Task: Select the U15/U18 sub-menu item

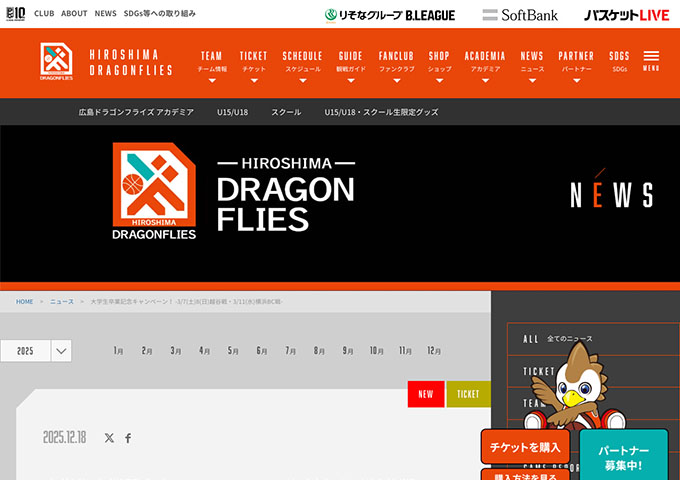Action: pos(232,112)
